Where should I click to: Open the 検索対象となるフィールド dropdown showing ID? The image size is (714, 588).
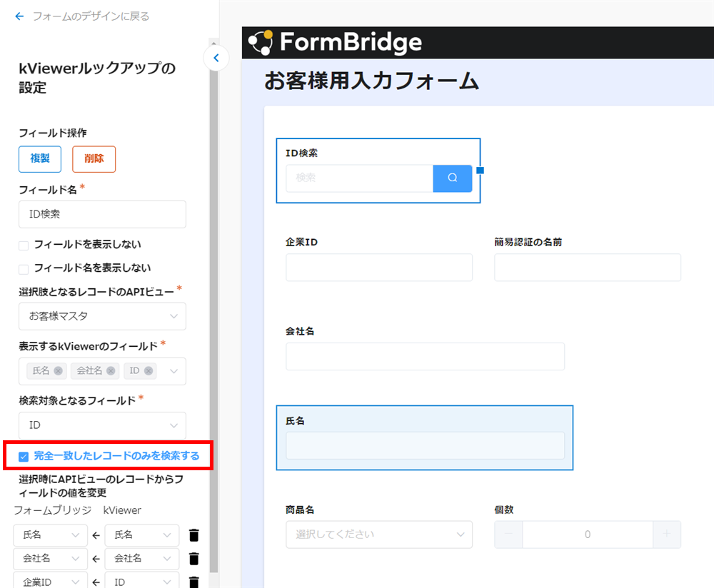pos(102,425)
